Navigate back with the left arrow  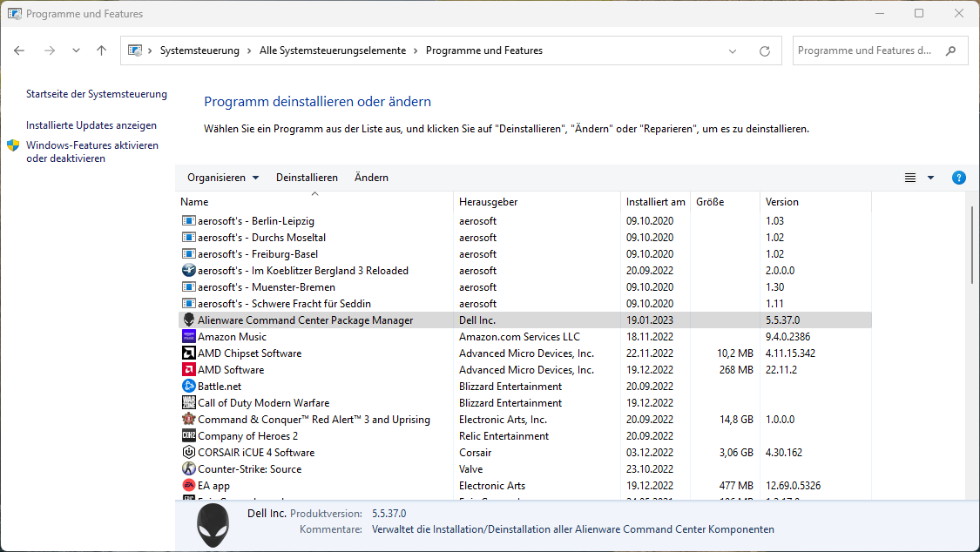pyautogui.click(x=19, y=50)
